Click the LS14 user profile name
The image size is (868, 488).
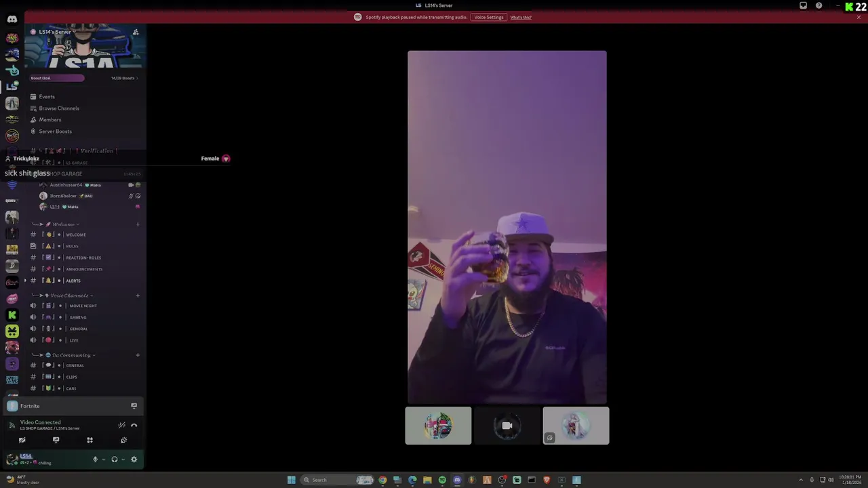(26, 456)
